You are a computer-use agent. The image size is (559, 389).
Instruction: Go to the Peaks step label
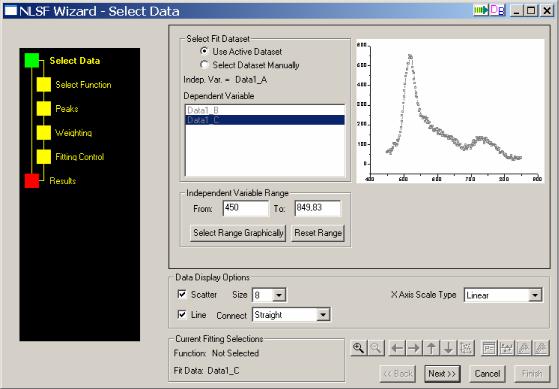(67, 109)
